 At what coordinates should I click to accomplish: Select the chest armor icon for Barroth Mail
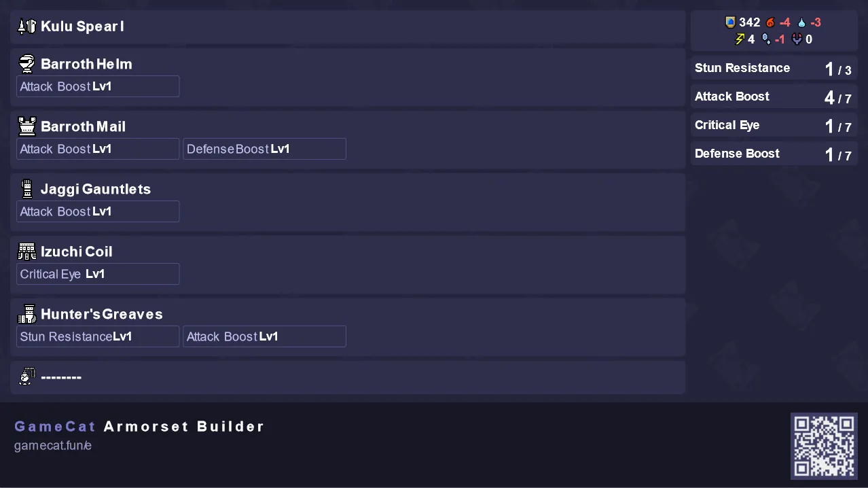[26, 126]
